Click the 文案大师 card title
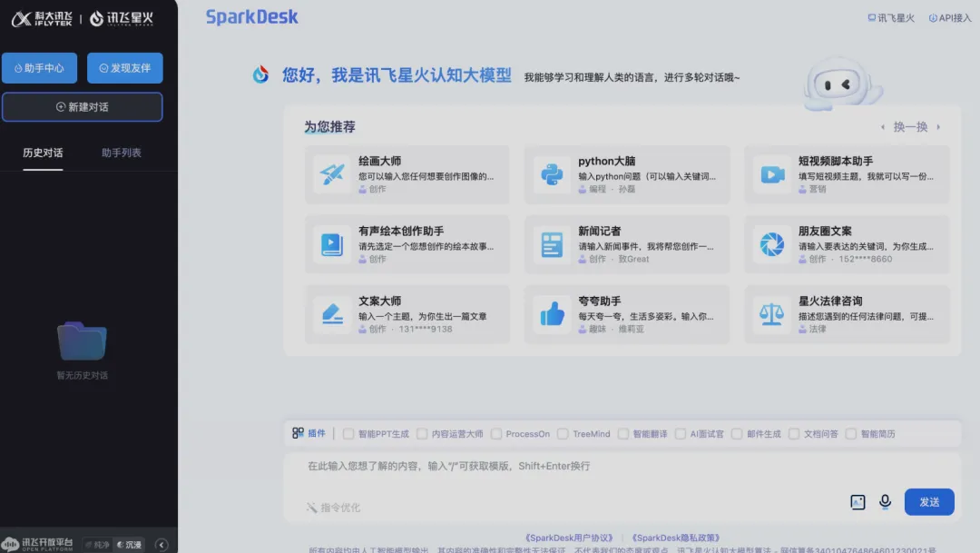The image size is (980, 553). click(380, 301)
